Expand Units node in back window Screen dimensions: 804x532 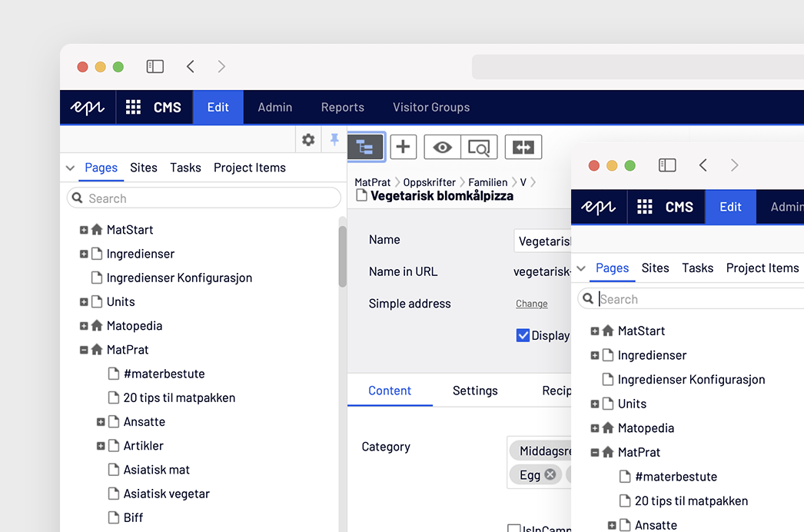pyautogui.click(x=84, y=302)
